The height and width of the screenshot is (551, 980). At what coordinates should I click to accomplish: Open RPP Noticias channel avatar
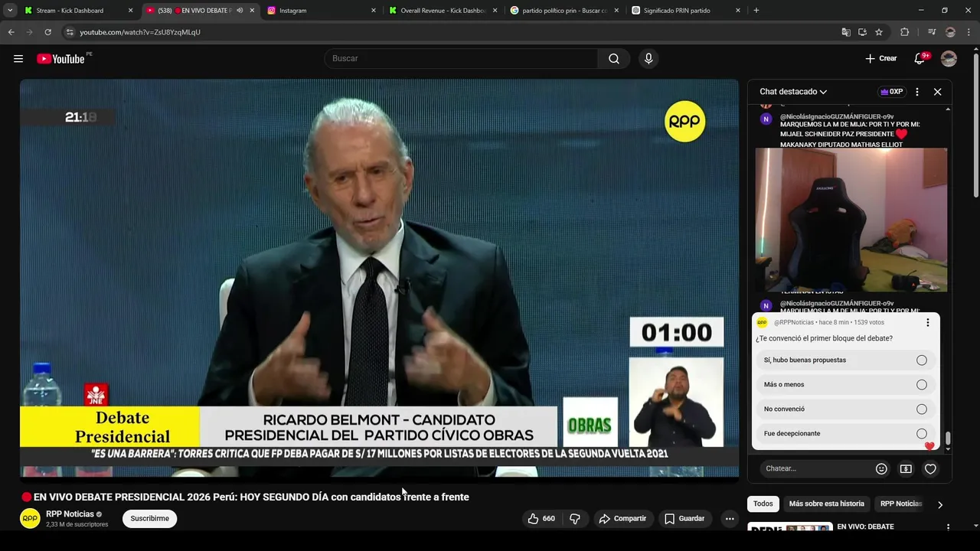coord(30,519)
